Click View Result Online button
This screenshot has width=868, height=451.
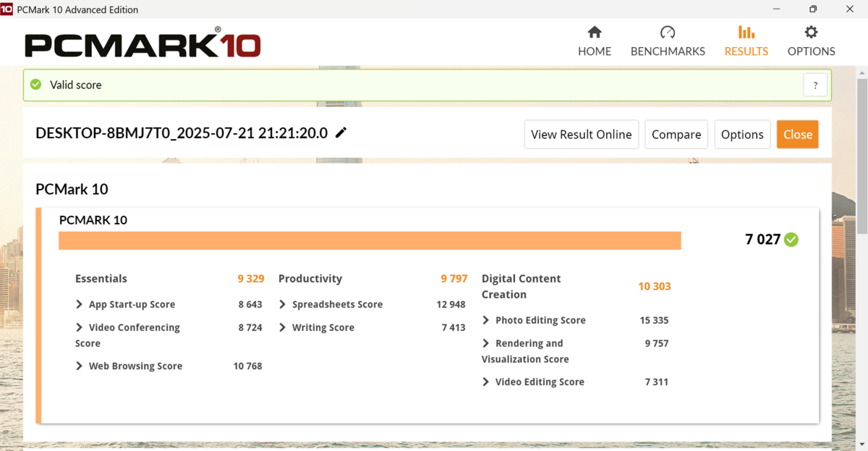pyautogui.click(x=582, y=134)
